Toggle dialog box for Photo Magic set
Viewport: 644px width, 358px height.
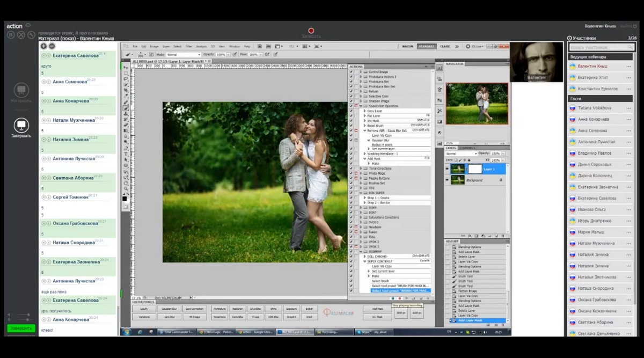pyautogui.click(x=356, y=173)
